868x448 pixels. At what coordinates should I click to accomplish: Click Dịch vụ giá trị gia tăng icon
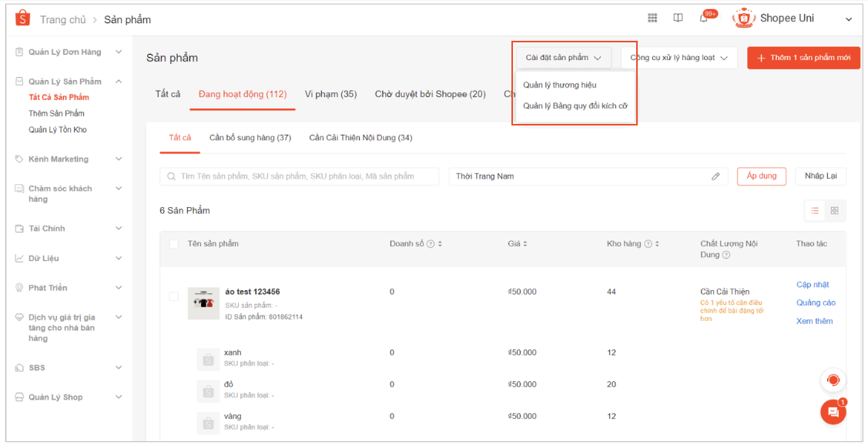(19, 317)
